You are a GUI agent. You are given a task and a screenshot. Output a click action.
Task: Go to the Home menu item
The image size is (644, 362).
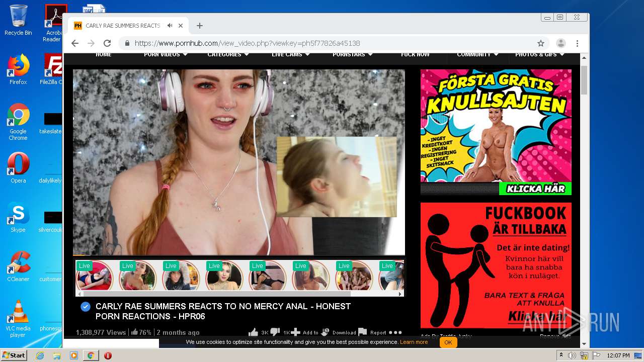(104, 54)
